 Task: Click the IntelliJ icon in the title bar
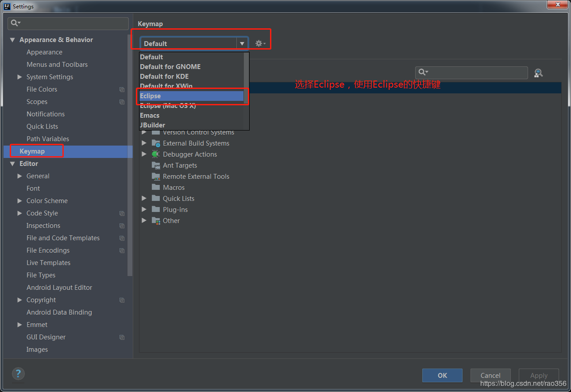[7, 6]
